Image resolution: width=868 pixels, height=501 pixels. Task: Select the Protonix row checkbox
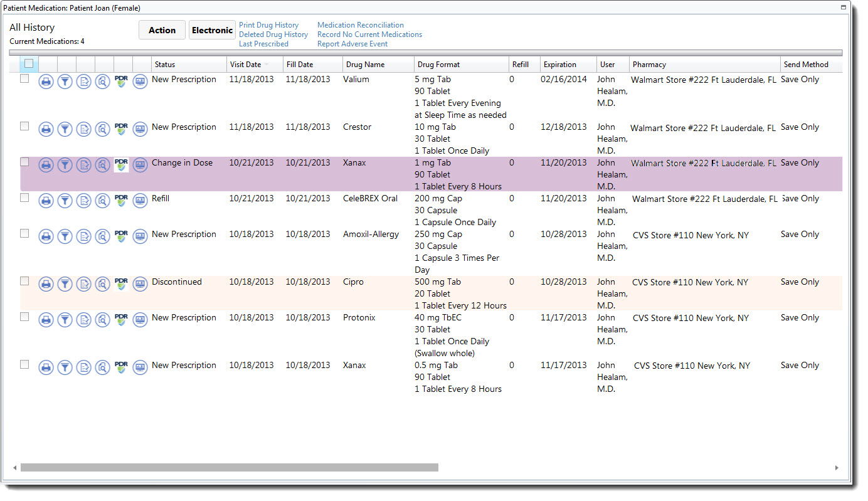24,317
